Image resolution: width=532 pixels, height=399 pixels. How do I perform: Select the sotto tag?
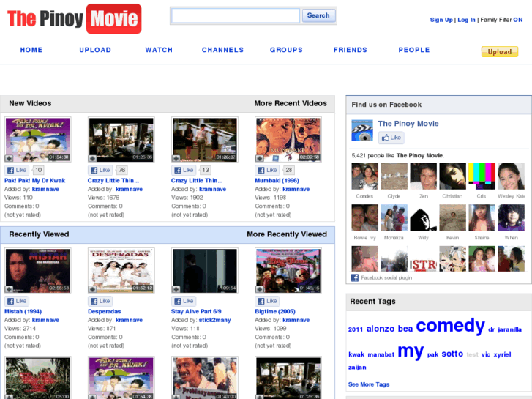point(452,354)
